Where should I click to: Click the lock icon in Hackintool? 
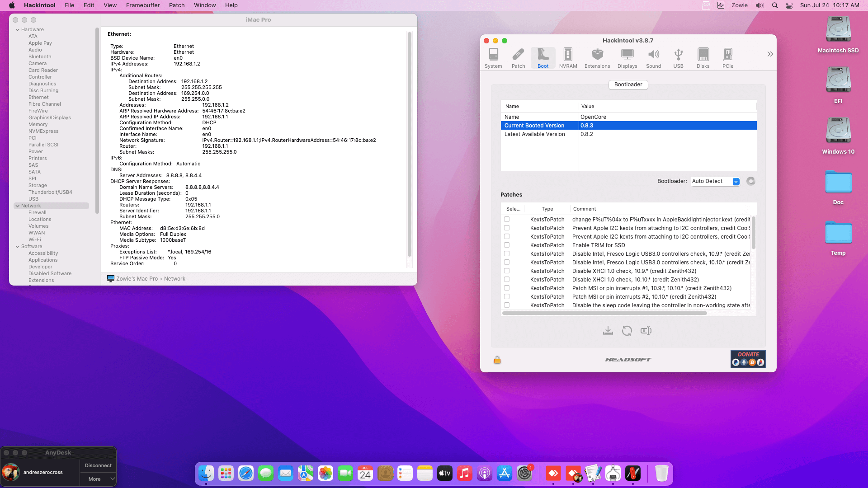pyautogui.click(x=497, y=360)
